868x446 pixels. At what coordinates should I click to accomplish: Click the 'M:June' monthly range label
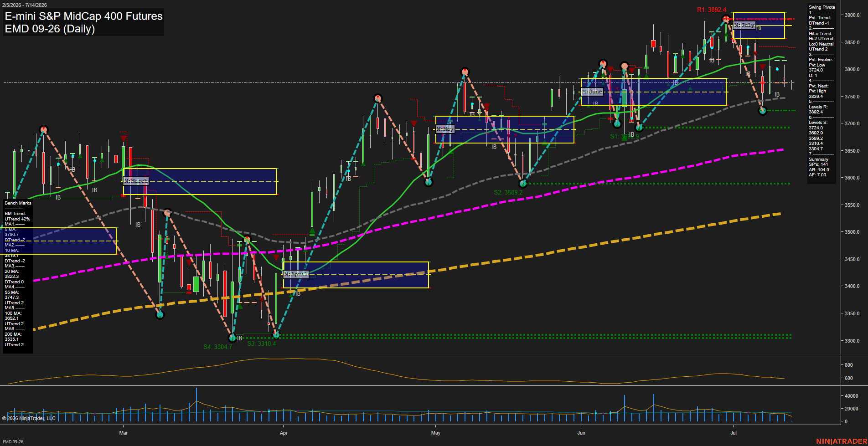tap(592, 92)
